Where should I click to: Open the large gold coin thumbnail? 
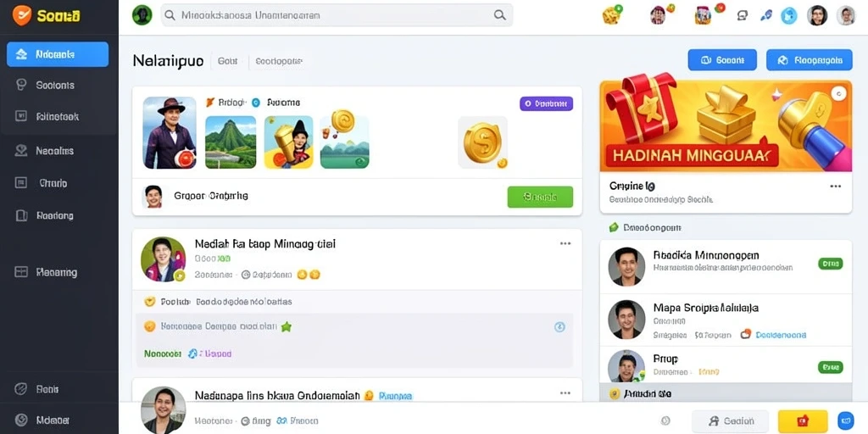click(x=482, y=142)
